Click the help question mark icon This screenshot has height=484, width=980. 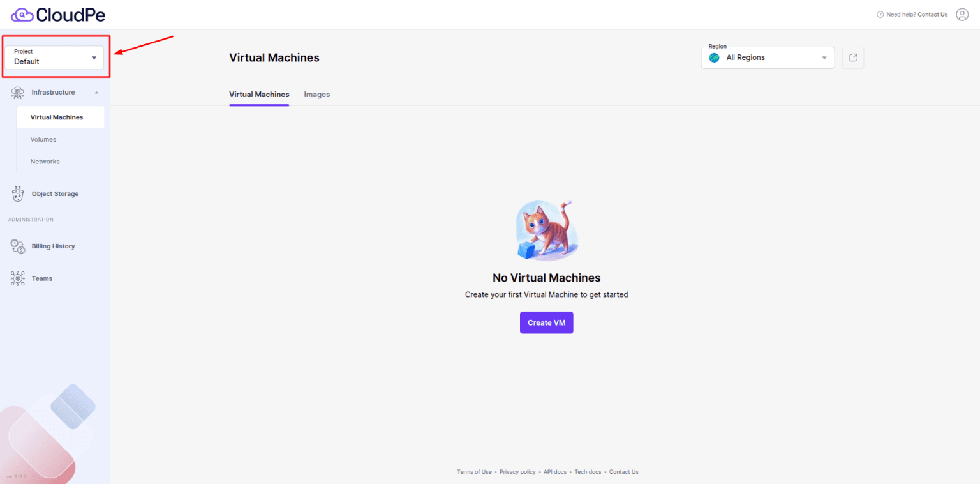[880, 15]
